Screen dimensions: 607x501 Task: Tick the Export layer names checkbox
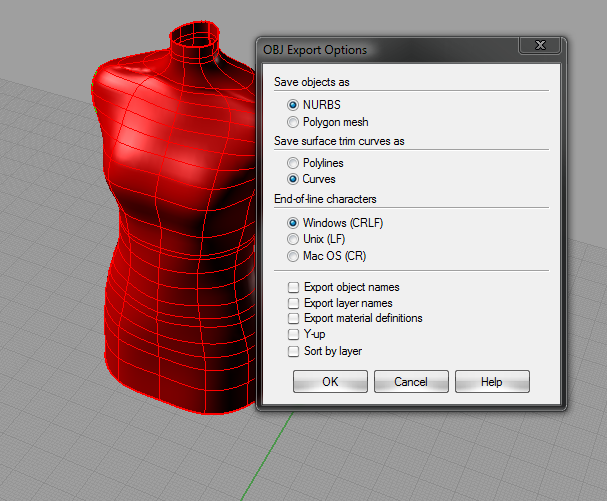(x=294, y=303)
